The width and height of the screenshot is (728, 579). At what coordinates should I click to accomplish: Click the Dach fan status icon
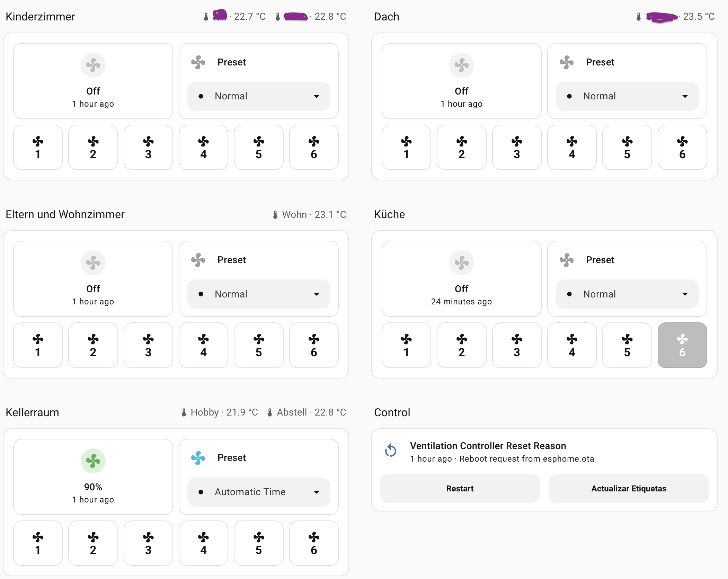(x=461, y=65)
